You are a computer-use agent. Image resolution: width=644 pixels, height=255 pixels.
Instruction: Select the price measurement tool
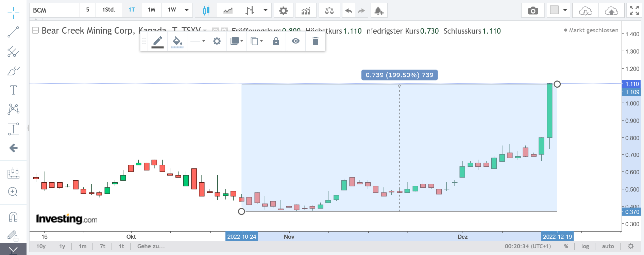coord(13,129)
